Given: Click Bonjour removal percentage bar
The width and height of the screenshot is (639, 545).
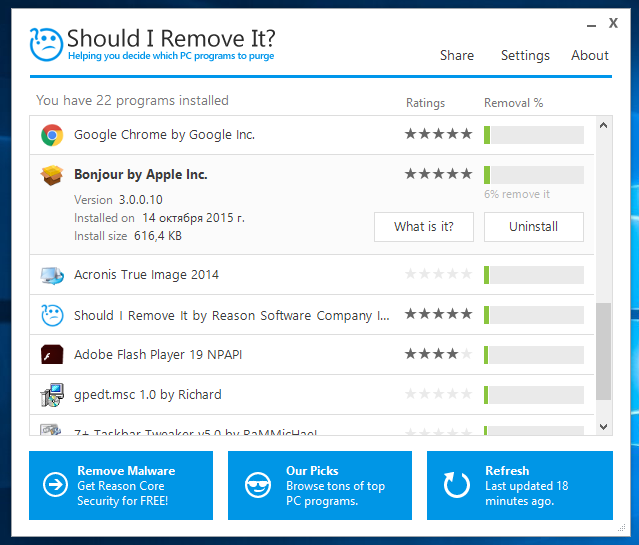Looking at the screenshot, I should pos(534,175).
